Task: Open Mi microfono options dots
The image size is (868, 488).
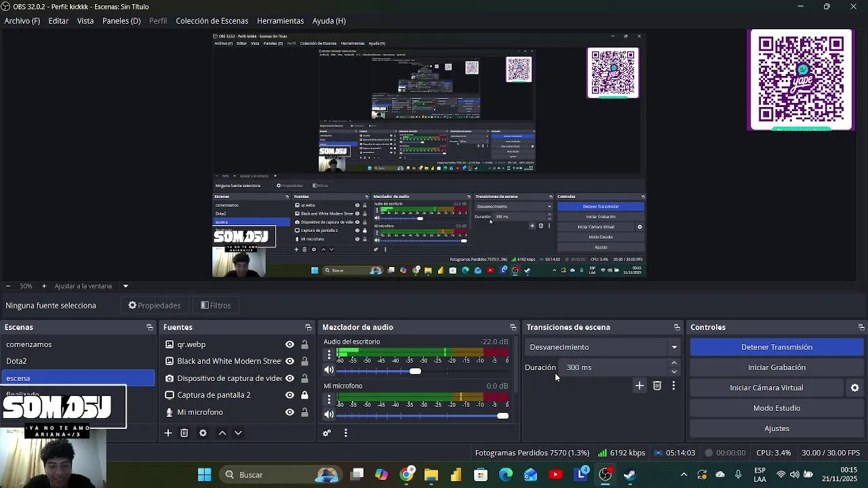Action: (329, 399)
